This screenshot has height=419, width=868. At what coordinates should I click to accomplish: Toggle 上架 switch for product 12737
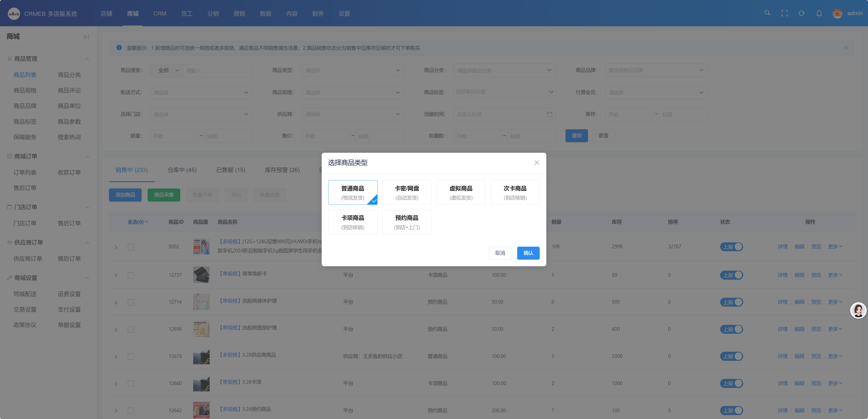click(731, 275)
